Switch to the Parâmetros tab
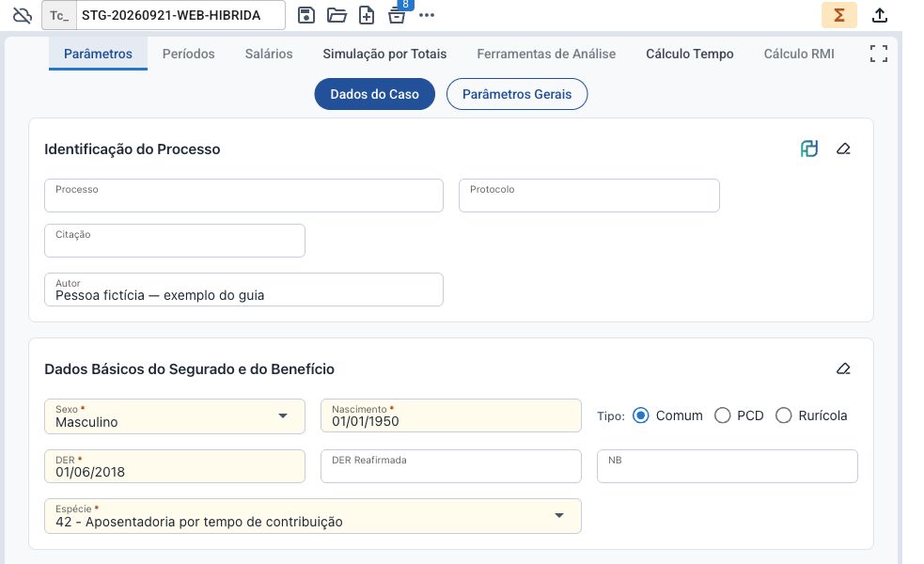 [x=98, y=54]
